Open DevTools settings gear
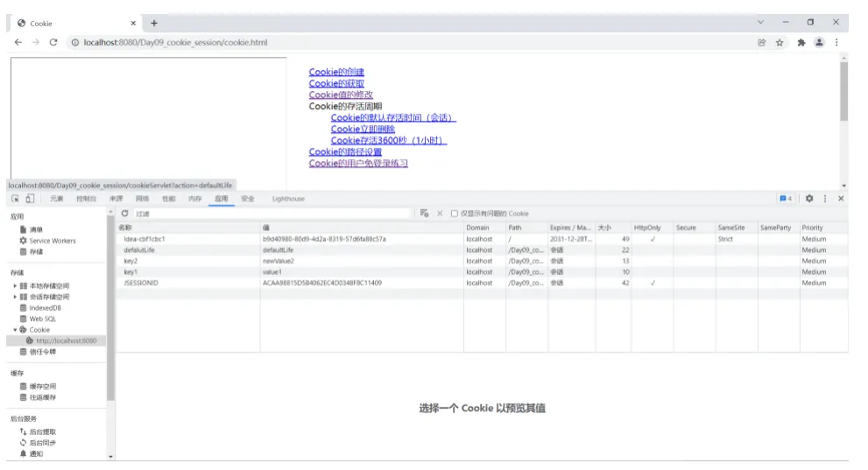This screenshot has height=470, width=868. click(x=809, y=199)
